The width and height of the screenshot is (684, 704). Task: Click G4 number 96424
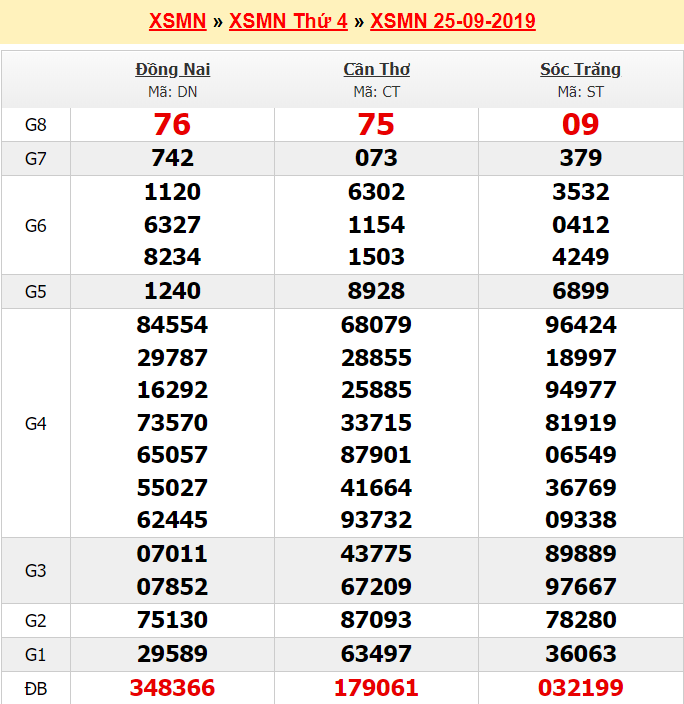pyautogui.click(x=580, y=325)
